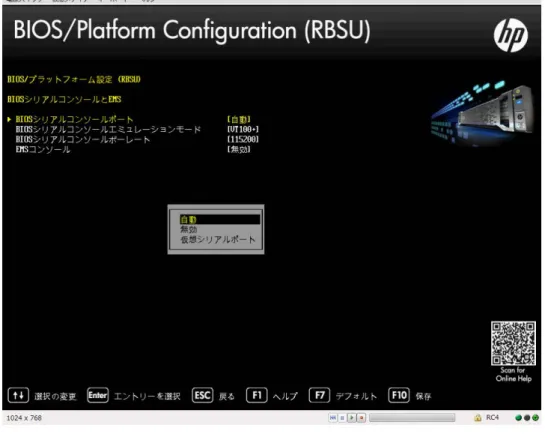This screenshot has height=434, width=545.
Task: Click the 保存 label
Action: [423, 396]
